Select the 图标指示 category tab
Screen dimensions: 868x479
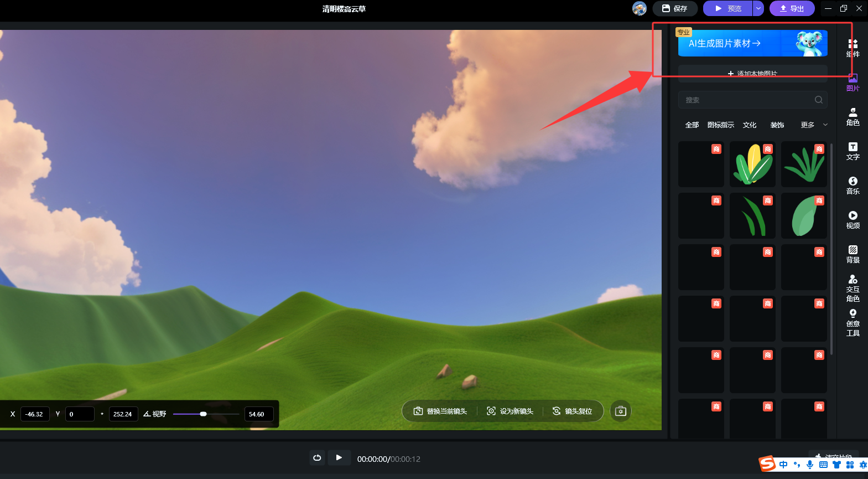pyautogui.click(x=720, y=125)
